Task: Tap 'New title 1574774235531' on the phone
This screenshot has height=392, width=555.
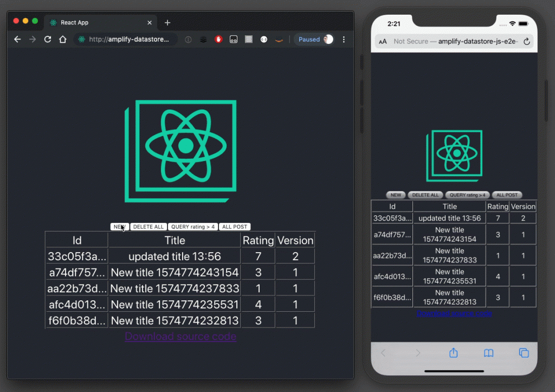Action: point(449,276)
